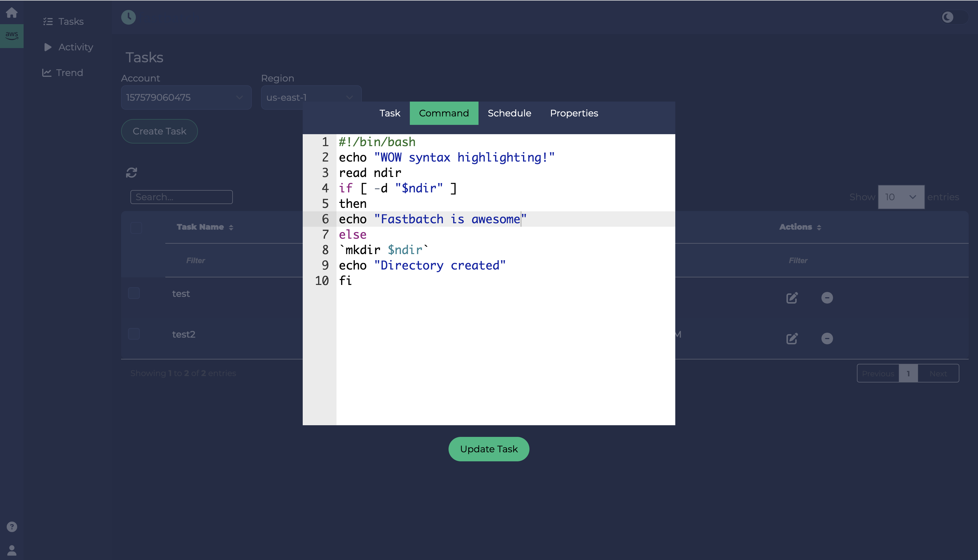Edit the test task with the pencil icon

[x=792, y=298]
